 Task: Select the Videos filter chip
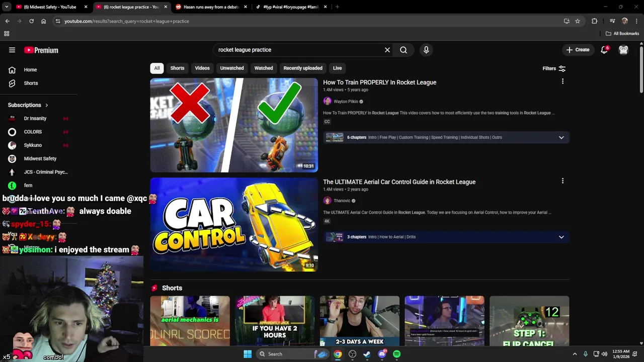pyautogui.click(x=202, y=68)
